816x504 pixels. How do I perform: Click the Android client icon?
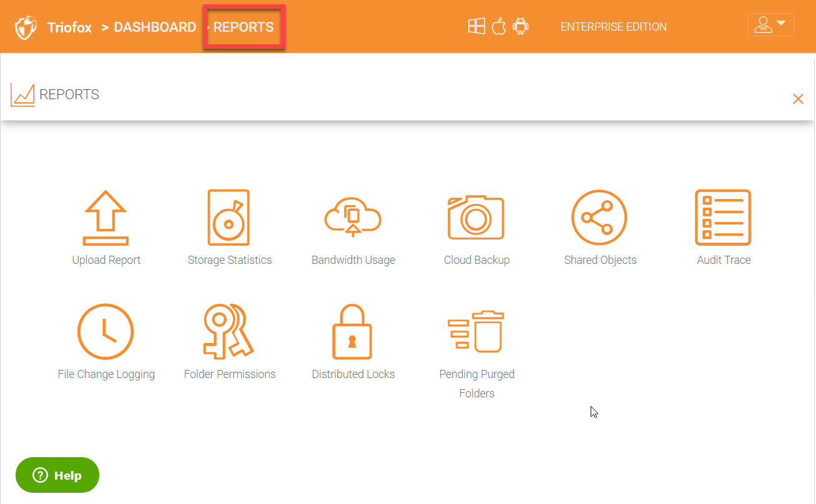(521, 26)
